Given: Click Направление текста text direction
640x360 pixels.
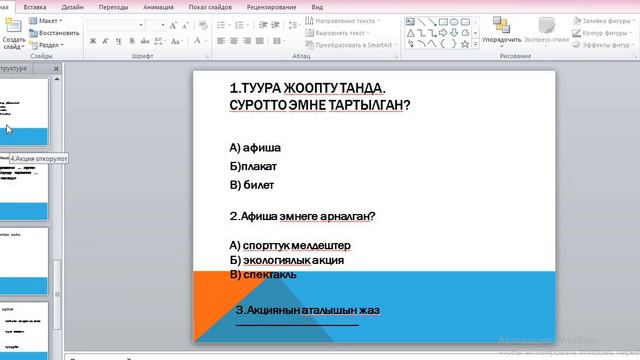Looking at the screenshot, I should pos(342,21).
